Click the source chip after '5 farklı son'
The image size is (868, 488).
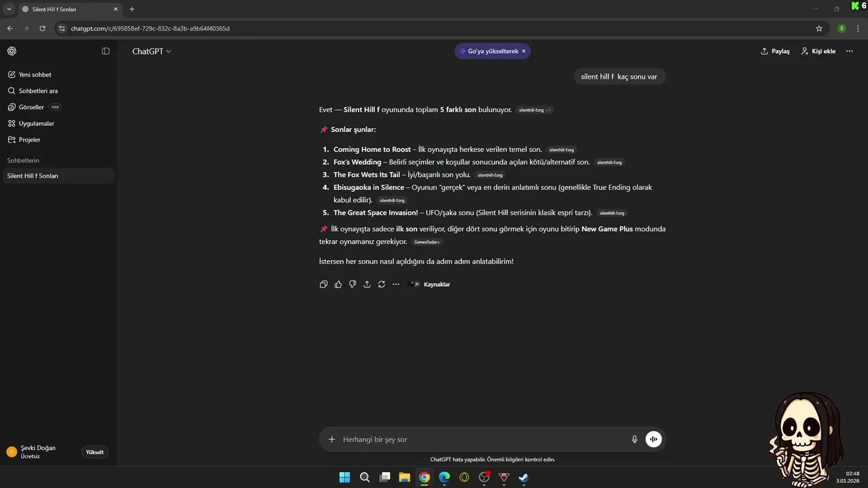click(534, 110)
